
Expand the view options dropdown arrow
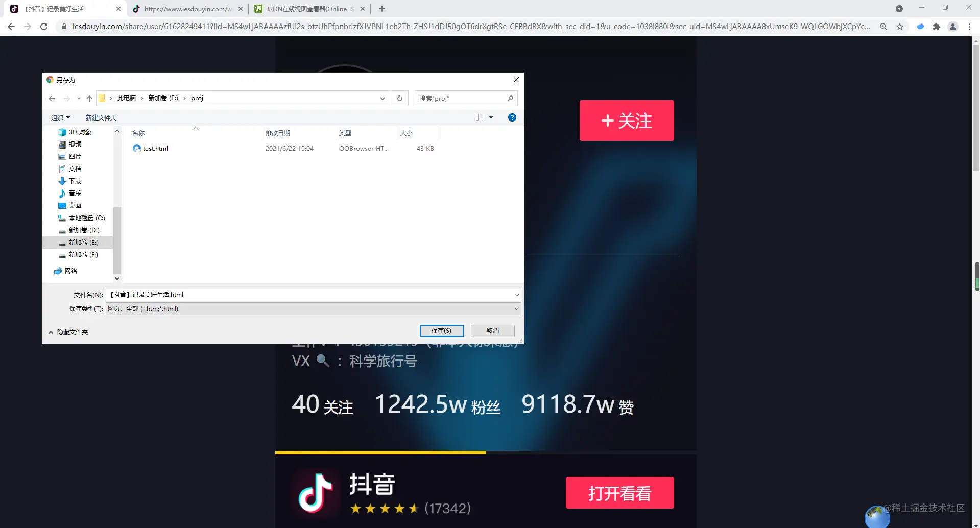point(491,117)
